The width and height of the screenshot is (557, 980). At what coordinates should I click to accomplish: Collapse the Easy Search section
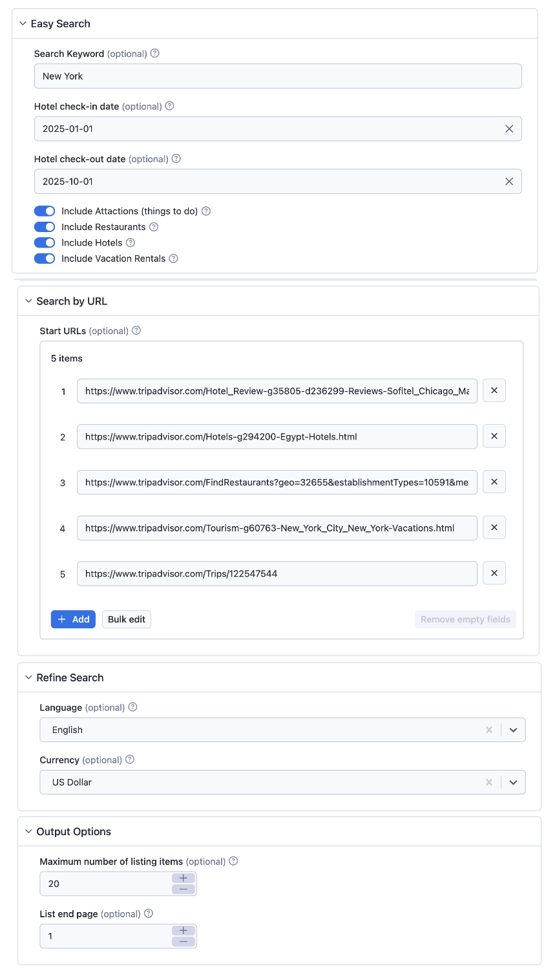pyautogui.click(x=23, y=24)
